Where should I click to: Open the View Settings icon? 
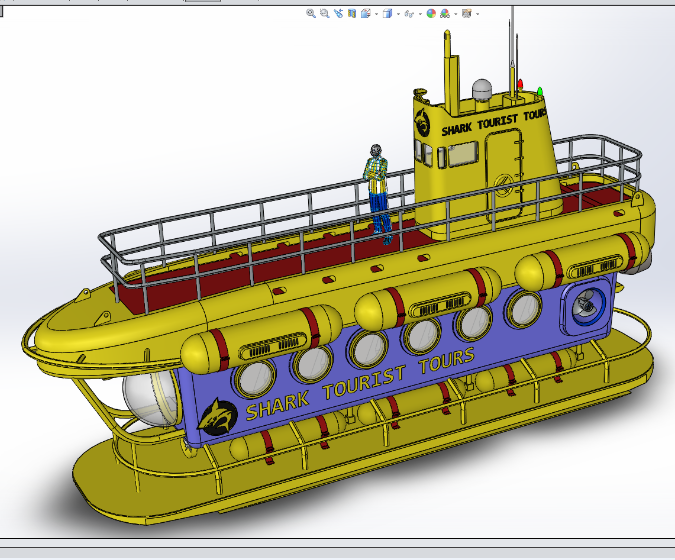pyautogui.click(x=467, y=14)
